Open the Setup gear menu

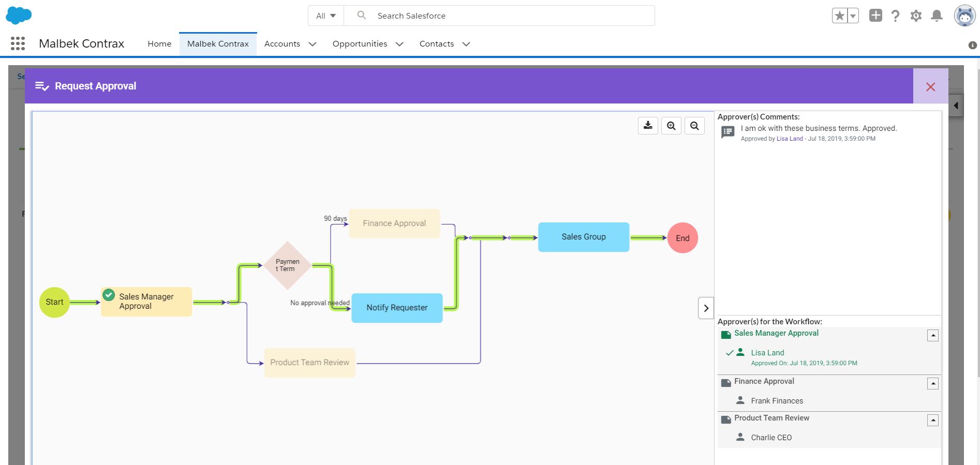(x=916, y=16)
